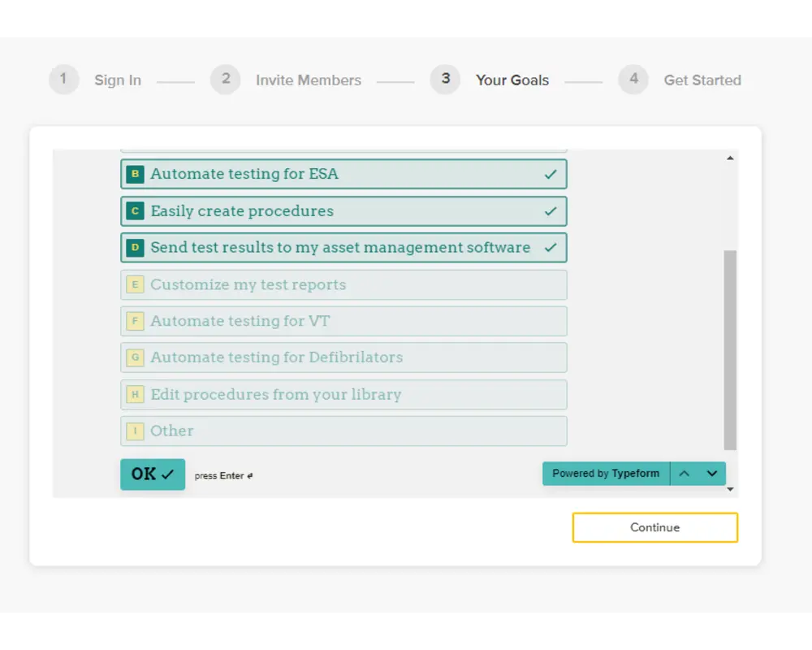The height and width of the screenshot is (650, 812).
Task: Open the Powered by Typeform link
Action: 606,474
